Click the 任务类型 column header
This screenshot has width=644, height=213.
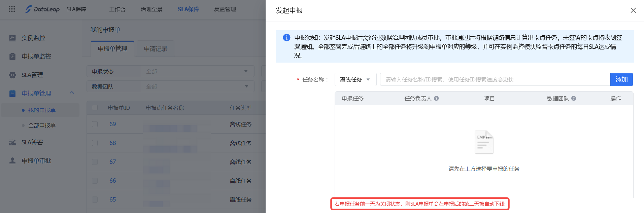point(241,108)
